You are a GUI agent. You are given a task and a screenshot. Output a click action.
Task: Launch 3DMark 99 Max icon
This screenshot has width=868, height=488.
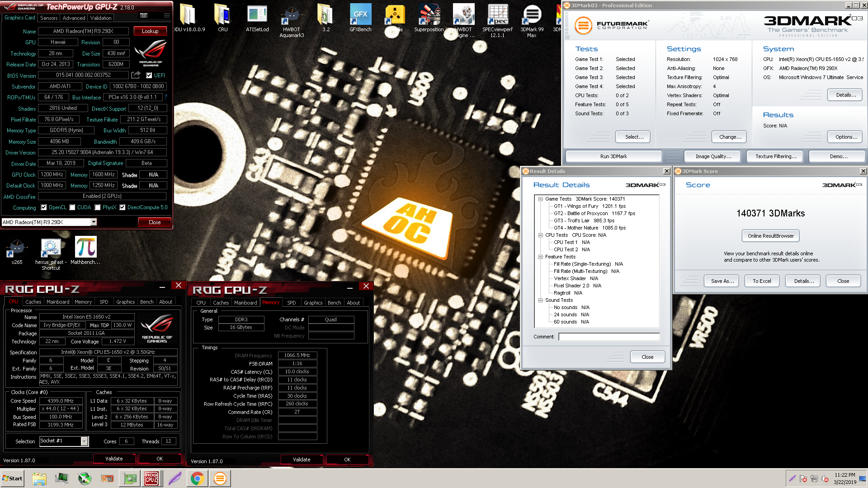click(532, 20)
